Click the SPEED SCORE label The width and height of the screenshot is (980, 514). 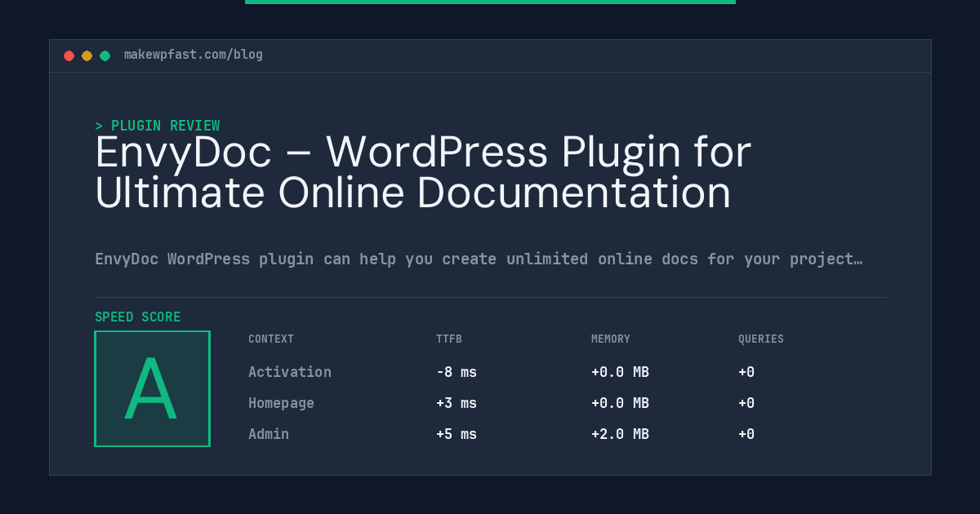(138, 317)
